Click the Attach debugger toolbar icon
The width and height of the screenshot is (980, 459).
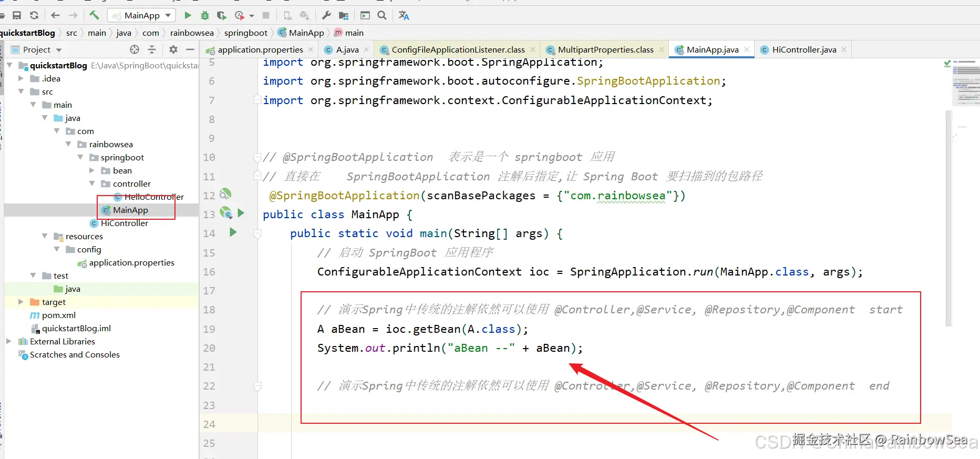click(287, 15)
